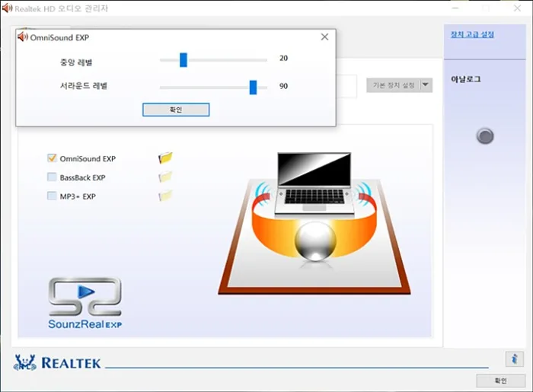The width and height of the screenshot is (533, 392).
Task: Close the OmniSound EXP dialog
Action: tap(324, 37)
